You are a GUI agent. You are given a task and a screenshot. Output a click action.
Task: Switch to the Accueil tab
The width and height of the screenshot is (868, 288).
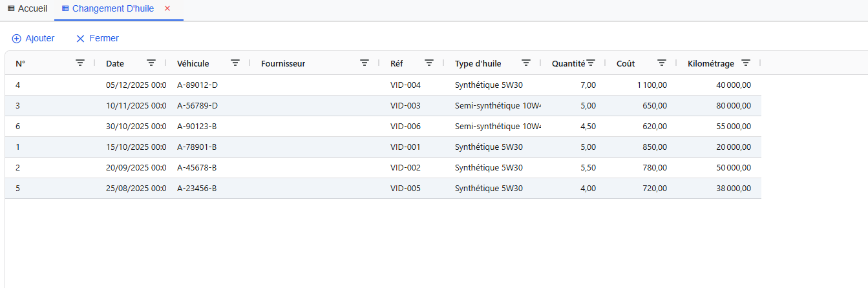pyautogui.click(x=27, y=8)
